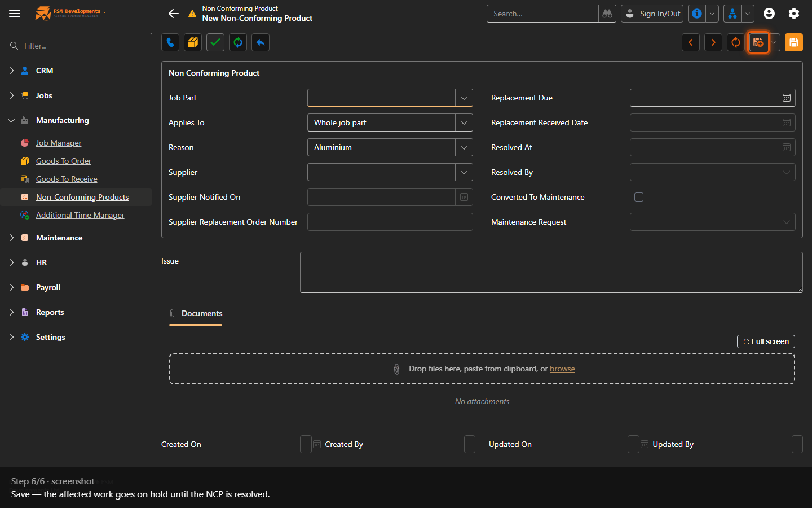Screen dimensions: 812x508
Task: Go to next record arrow
Action: point(713,42)
